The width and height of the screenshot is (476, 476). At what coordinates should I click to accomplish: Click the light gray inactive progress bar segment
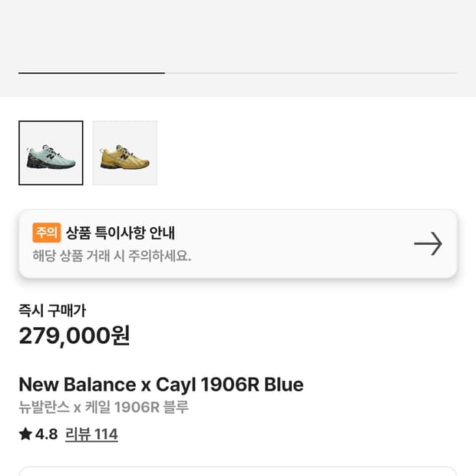311,73
